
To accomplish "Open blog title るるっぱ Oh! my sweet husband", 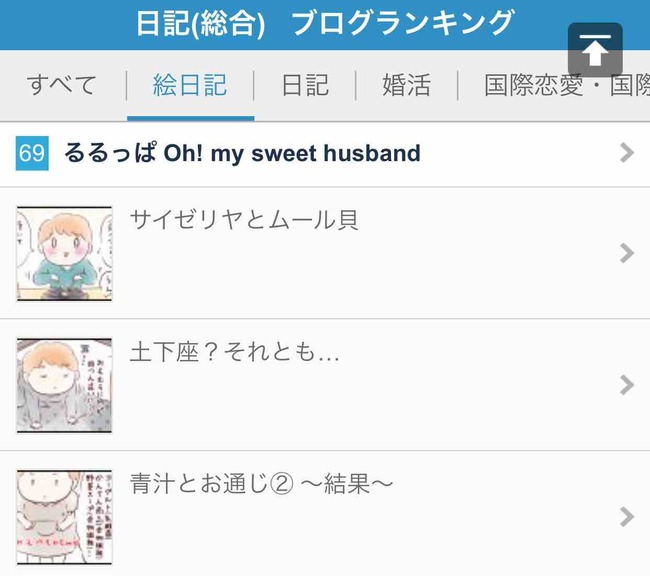I will 243,153.
